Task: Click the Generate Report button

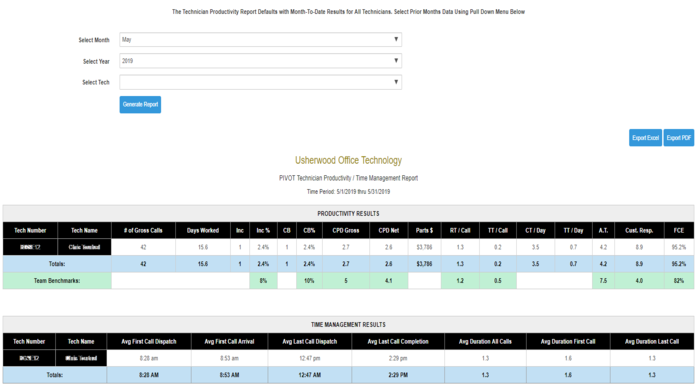Action: coord(140,104)
